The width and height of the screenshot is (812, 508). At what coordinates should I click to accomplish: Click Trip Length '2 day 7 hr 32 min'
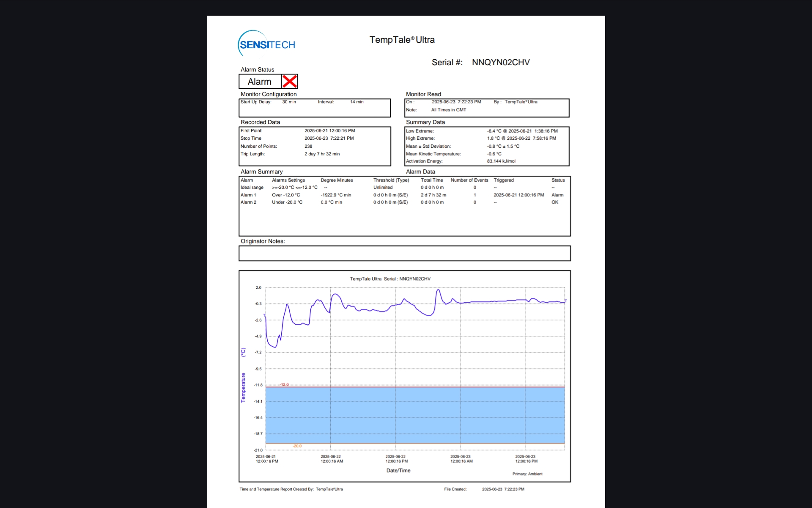[x=322, y=154]
